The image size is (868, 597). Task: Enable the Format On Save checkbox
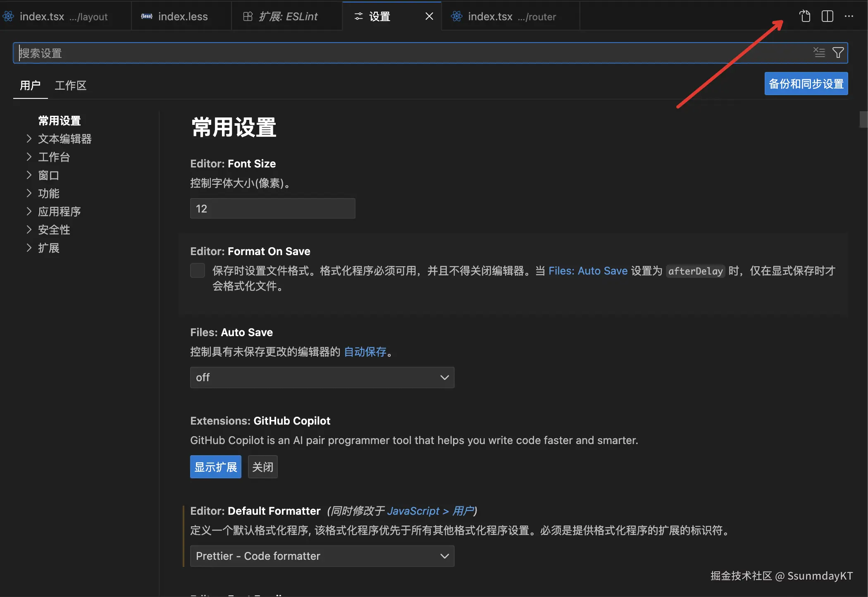[x=198, y=270]
